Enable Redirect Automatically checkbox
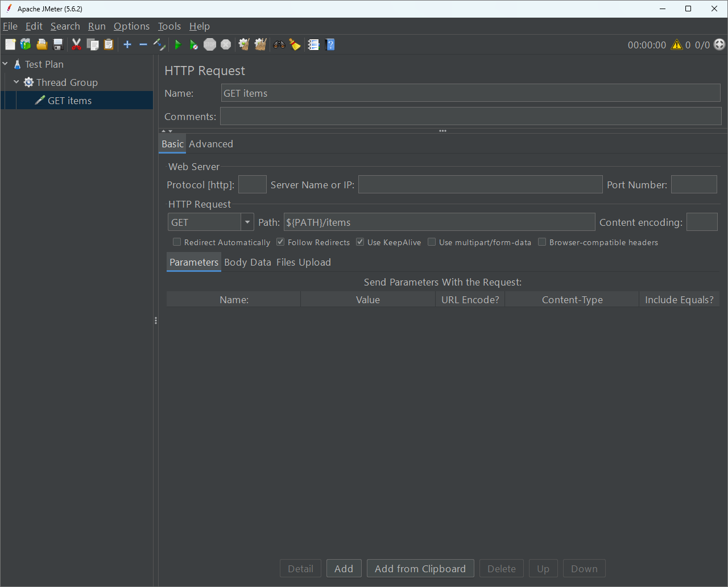 click(x=177, y=242)
